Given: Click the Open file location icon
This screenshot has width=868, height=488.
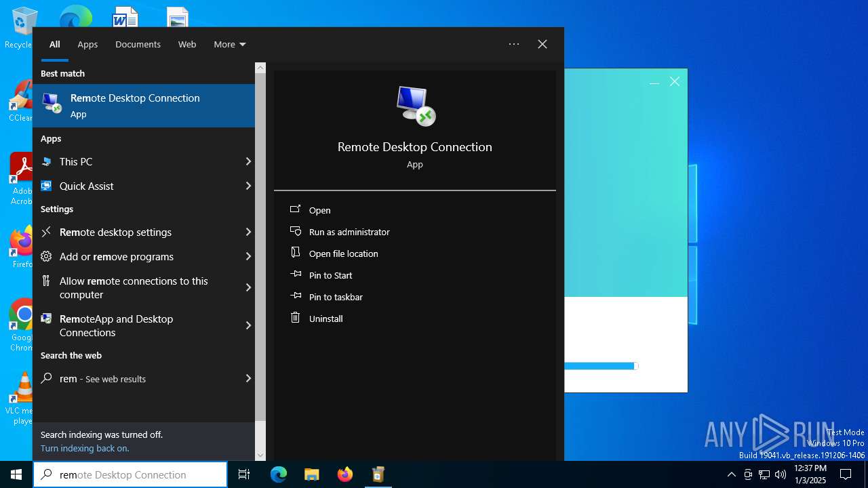Looking at the screenshot, I should pyautogui.click(x=296, y=252).
